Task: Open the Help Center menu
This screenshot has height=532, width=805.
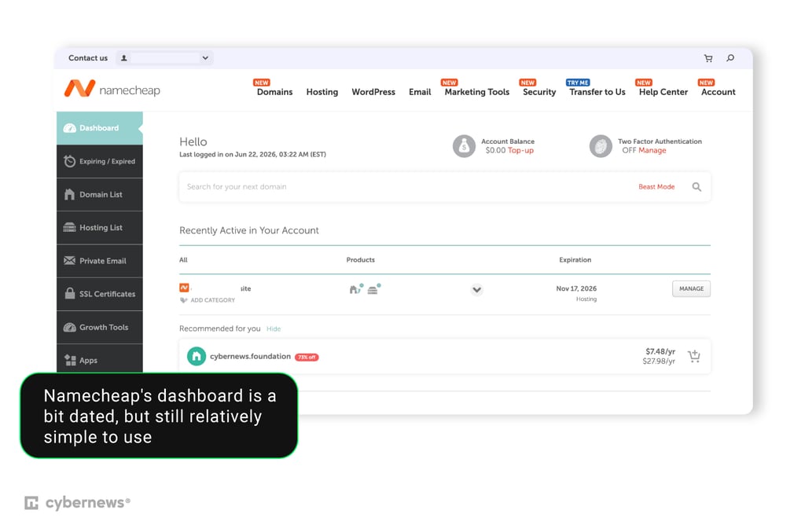Action: [663, 92]
